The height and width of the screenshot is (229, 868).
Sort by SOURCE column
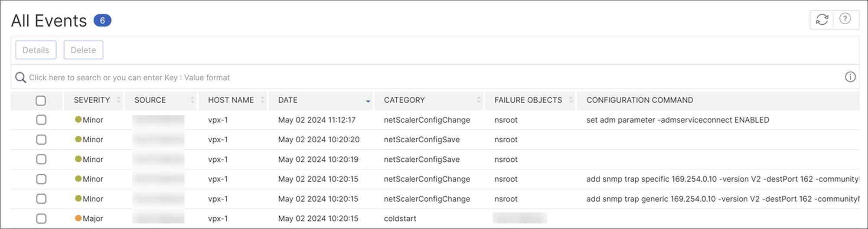160,100
